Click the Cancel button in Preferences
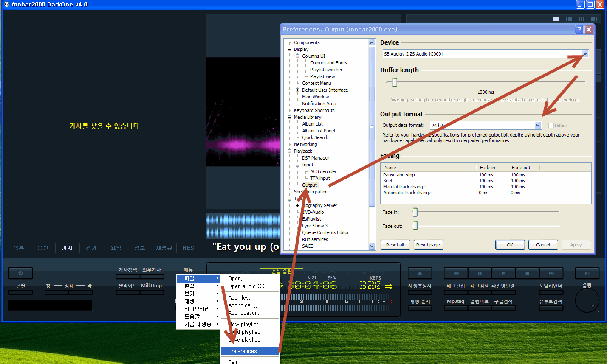Screen dimensions: 607x364 point(543,245)
